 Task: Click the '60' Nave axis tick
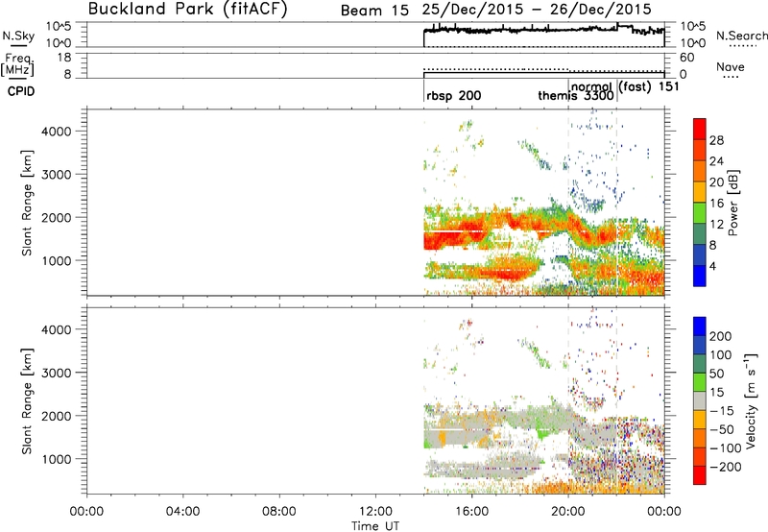coord(686,58)
